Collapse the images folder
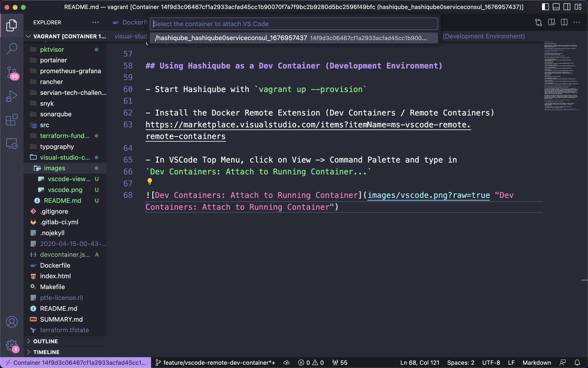Screen dimensions: 588x368 point(65,168)
